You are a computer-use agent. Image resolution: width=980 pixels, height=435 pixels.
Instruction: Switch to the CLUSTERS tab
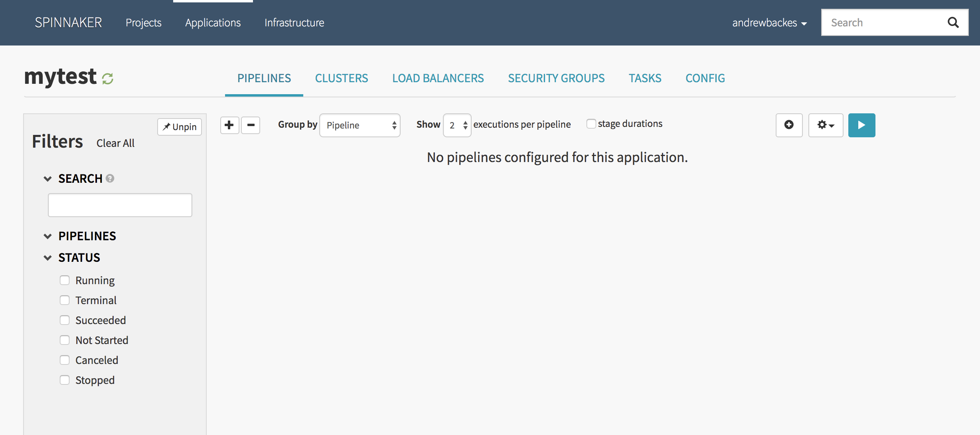pyautogui.click(x=342, y=78)
